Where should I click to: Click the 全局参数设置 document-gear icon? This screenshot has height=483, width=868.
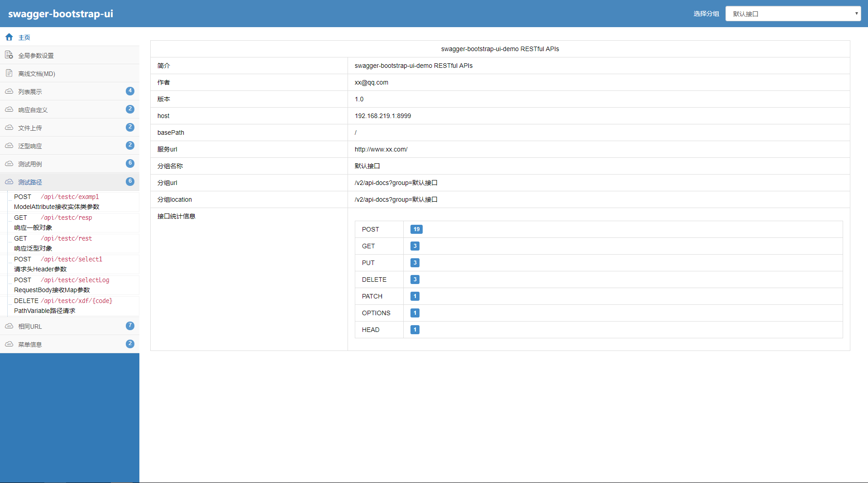coord(9,55)
